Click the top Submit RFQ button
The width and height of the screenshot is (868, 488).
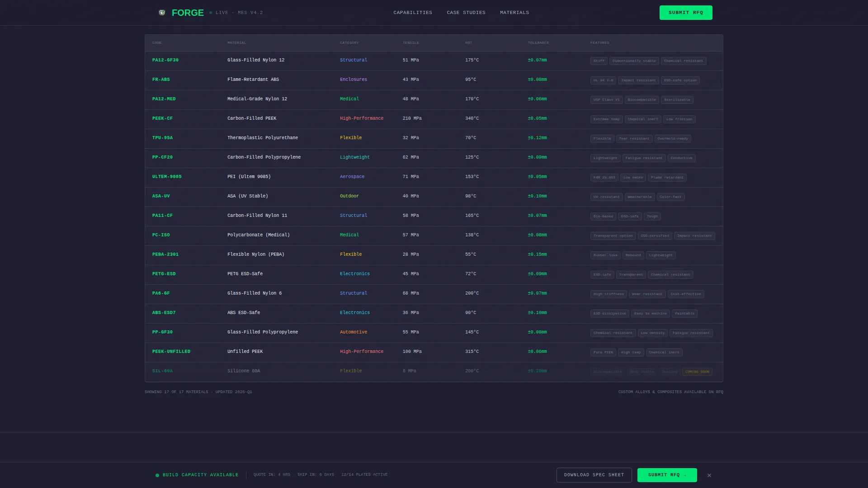point(686,13)
